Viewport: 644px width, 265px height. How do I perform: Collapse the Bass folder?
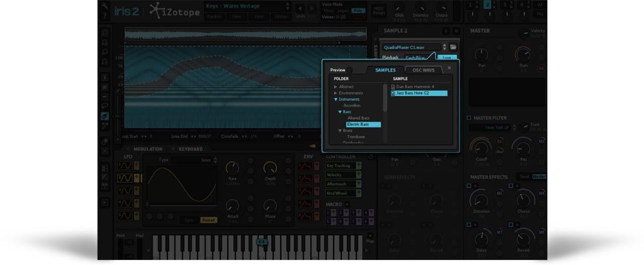point(341,112)
